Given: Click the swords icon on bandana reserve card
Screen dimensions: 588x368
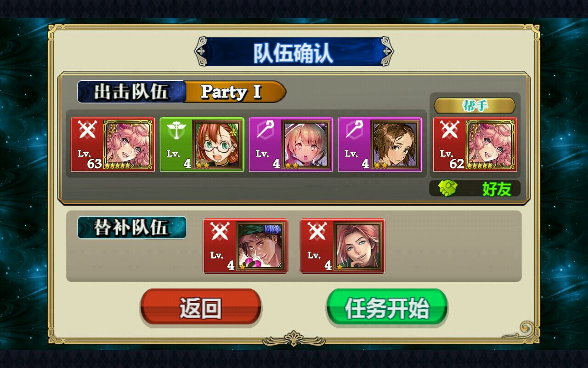Looking at the screenshot, I should 219,231.
